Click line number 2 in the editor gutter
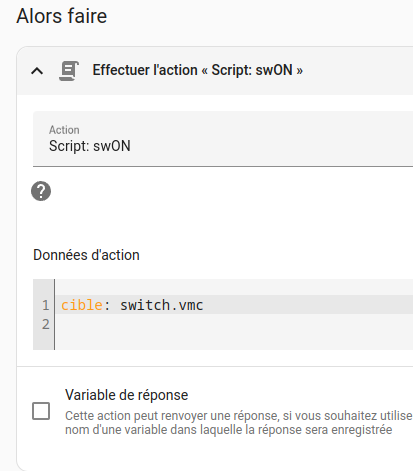 tap(46, 324)
